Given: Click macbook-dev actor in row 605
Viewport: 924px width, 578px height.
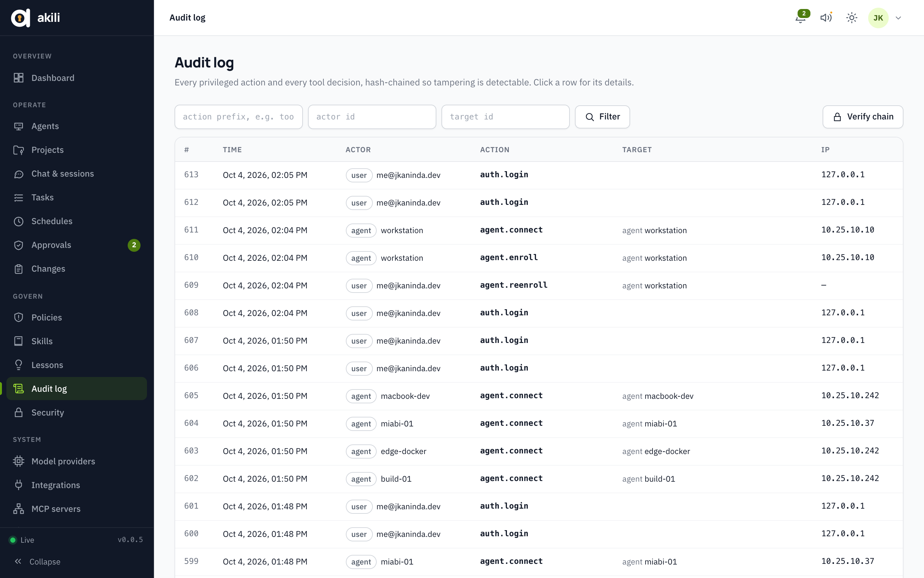Looking at the screenshot, I should click(x=405, y=396).
